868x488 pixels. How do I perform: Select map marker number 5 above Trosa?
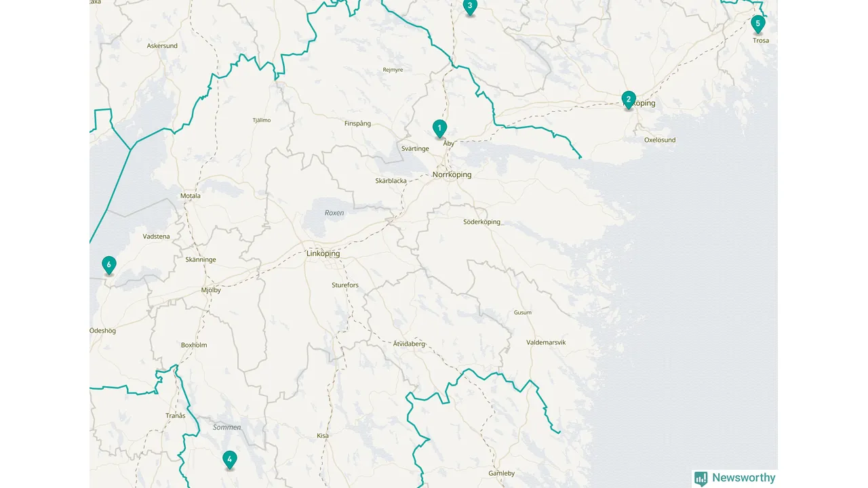[x=758, y=24]
